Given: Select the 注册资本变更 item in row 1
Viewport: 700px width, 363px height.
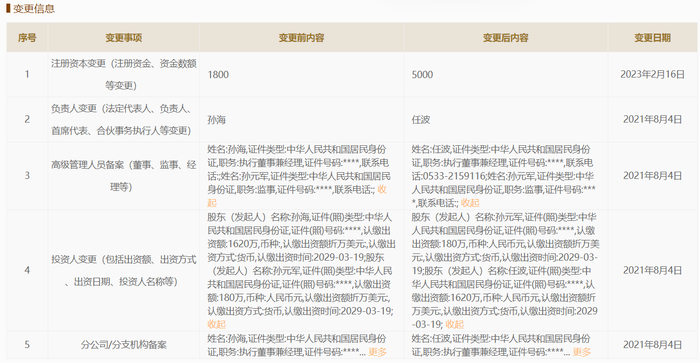Looking at the screenshot, I should pos(124,75).
